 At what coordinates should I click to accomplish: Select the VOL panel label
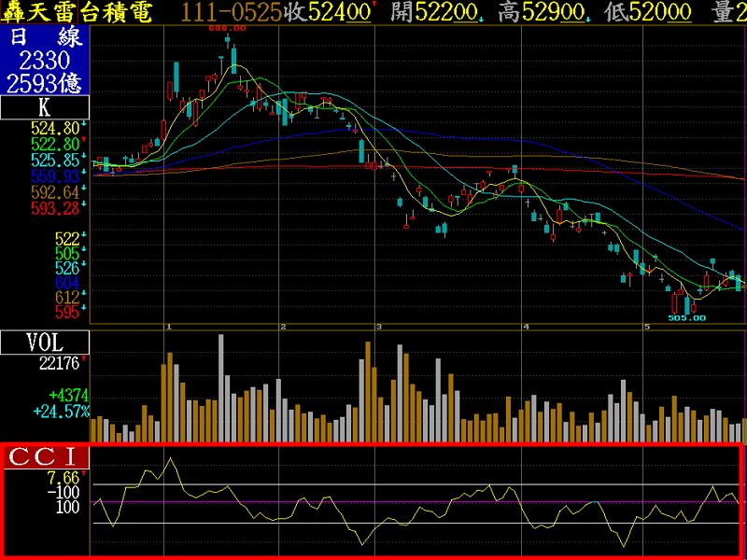[45, 342]
